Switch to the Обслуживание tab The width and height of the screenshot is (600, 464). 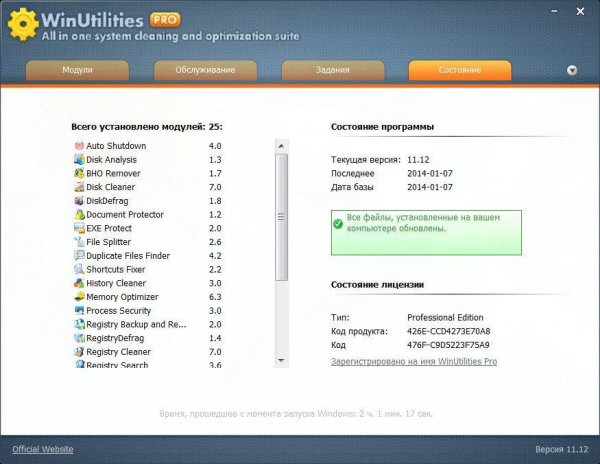(x=205, y=70)
